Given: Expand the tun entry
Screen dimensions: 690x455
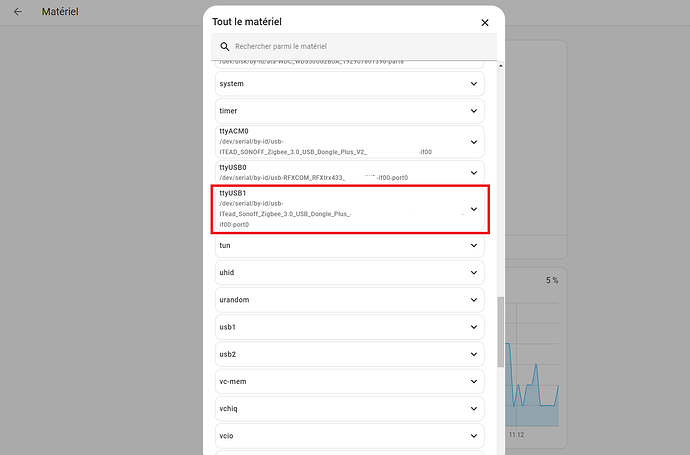Looking at the screenshot, I should (350, 246).
